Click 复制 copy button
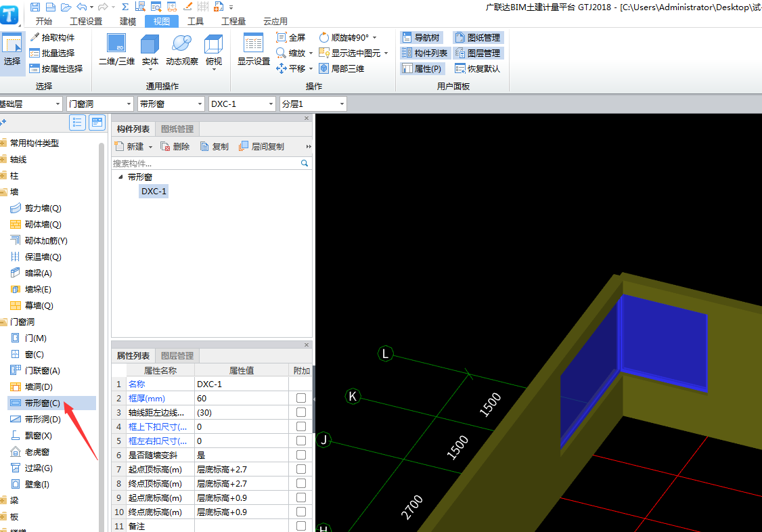Image resolution: width=762 pixels, height=532 pixels. click(215, 147)
